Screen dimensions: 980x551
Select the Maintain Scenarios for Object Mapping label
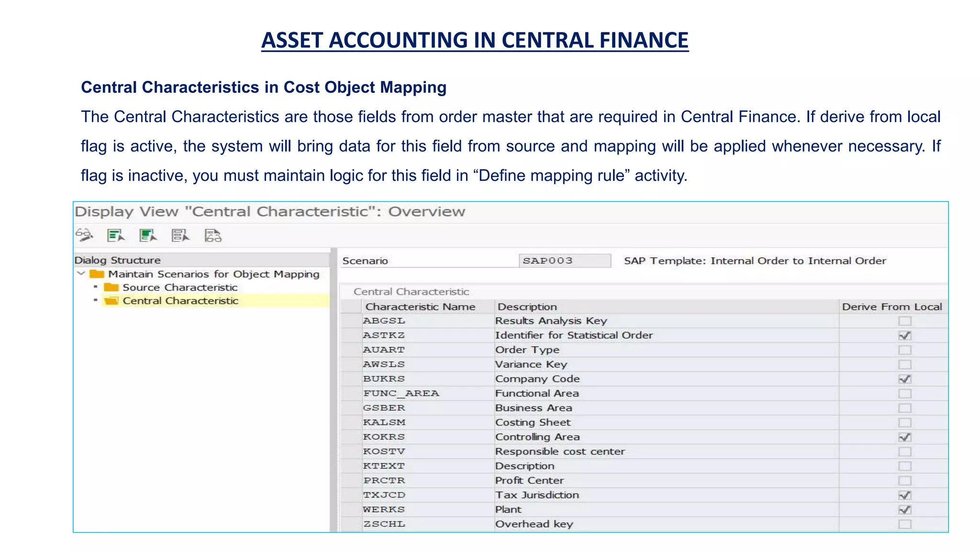point(214,274)
